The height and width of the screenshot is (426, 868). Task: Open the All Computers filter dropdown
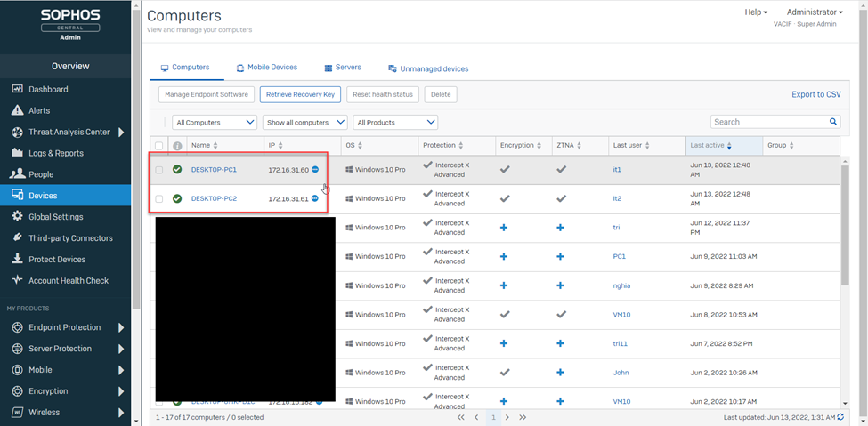[x=215, y=122]
